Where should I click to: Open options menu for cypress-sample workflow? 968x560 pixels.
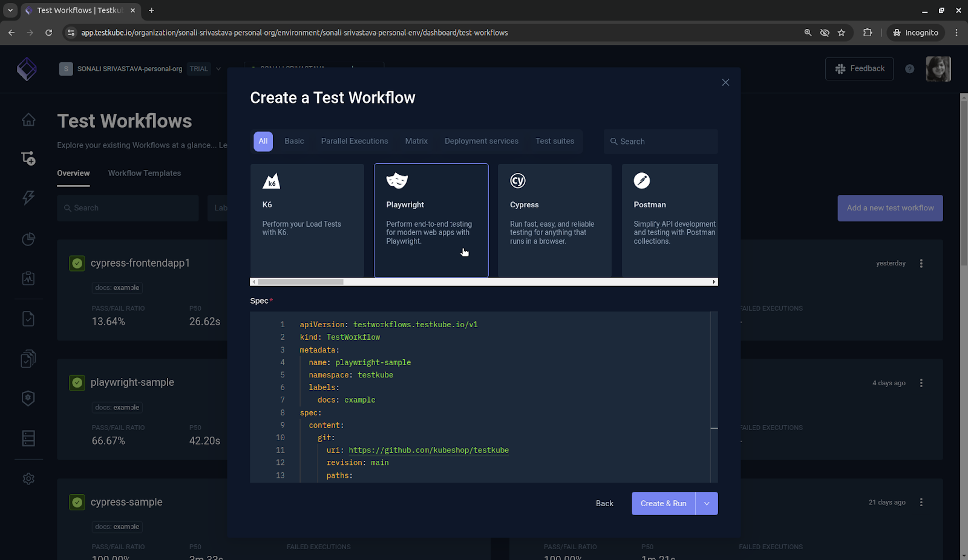pos(921,503)
